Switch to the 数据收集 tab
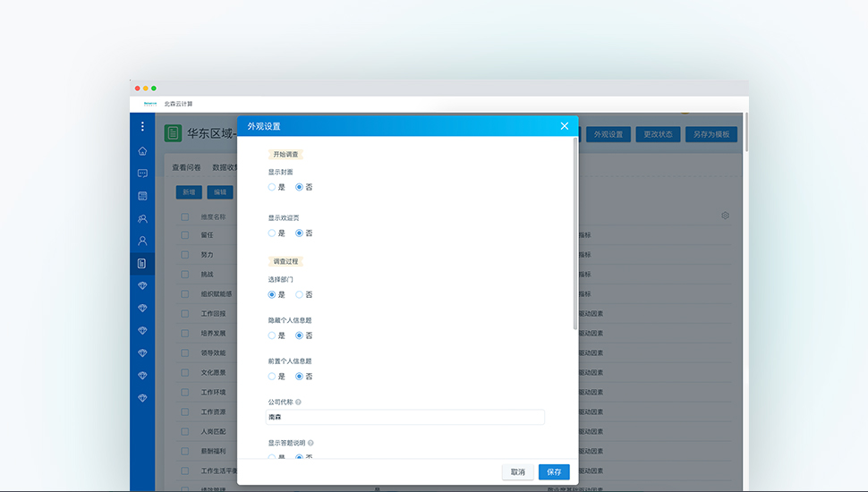Viewport: 868px width, 492px height. pos(225,167)
